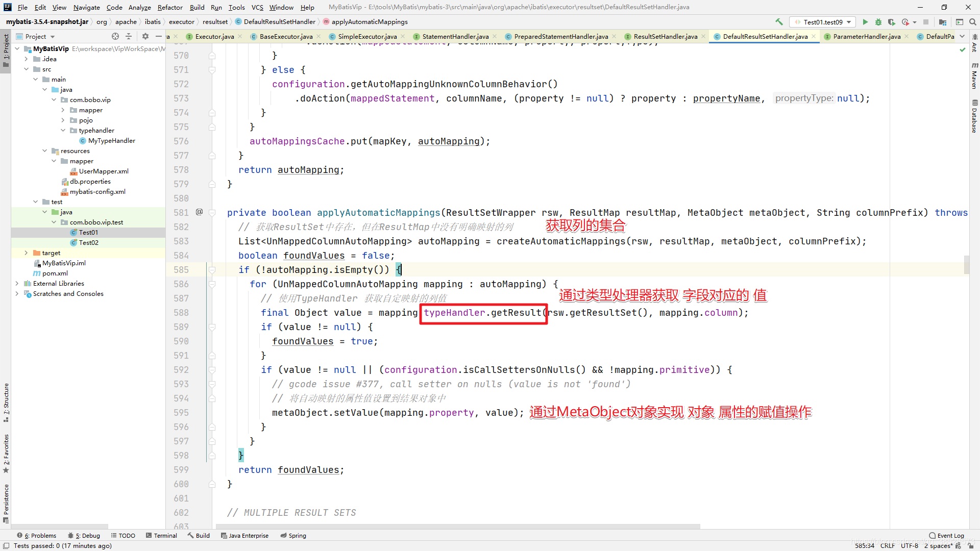Click the editor's horizontal scrollbar
Viewport: 980px width, 551px height.
(457, 526)
